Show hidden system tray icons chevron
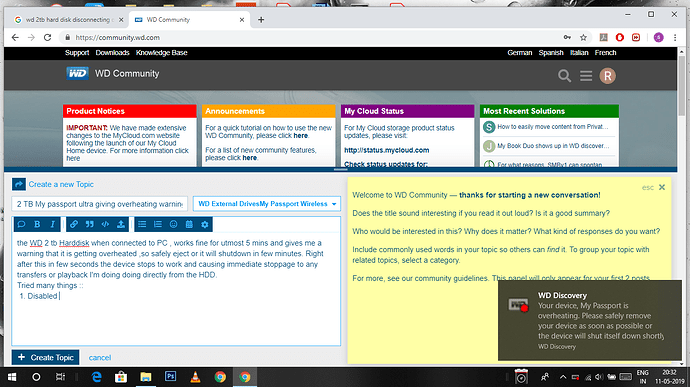This screenshot has height=387, width=690. 563,377
